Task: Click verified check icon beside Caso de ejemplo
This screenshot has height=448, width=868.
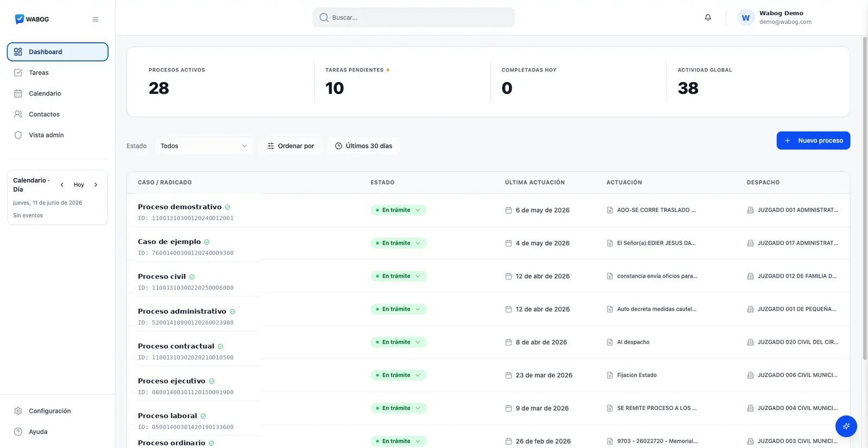Action: pyautogui.click(x=207, y=242)
